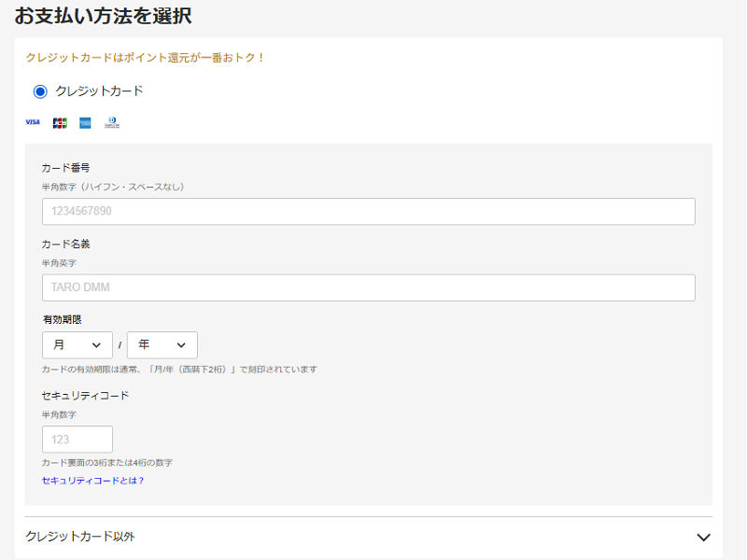
Task: Click the 有効期限 field label
Action: [62, 319]
